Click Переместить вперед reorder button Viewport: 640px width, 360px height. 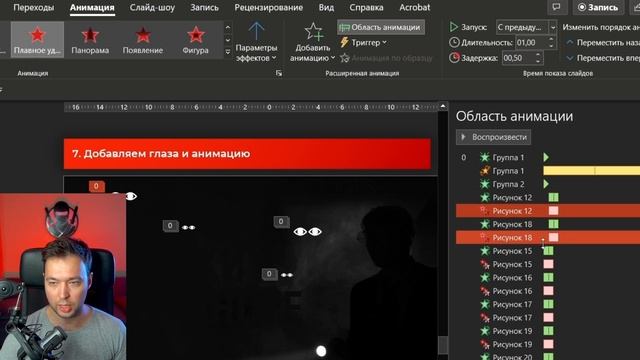click(602, 58)
